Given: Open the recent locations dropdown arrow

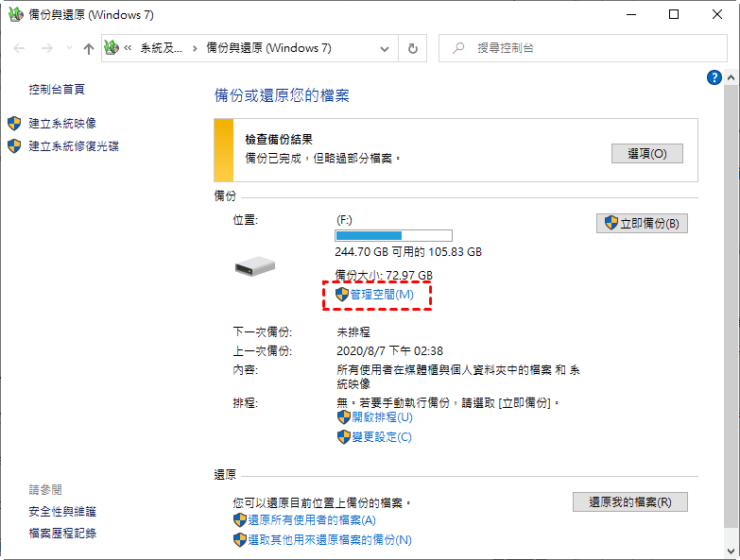Looking at the screenshot, I should pyautogui.click(x=69, y=47).
